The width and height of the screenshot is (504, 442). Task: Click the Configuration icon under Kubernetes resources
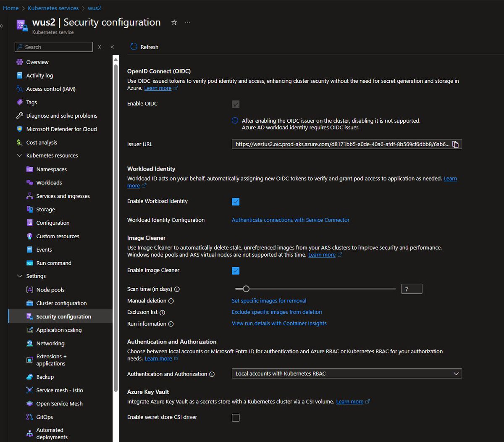(29, 223)
